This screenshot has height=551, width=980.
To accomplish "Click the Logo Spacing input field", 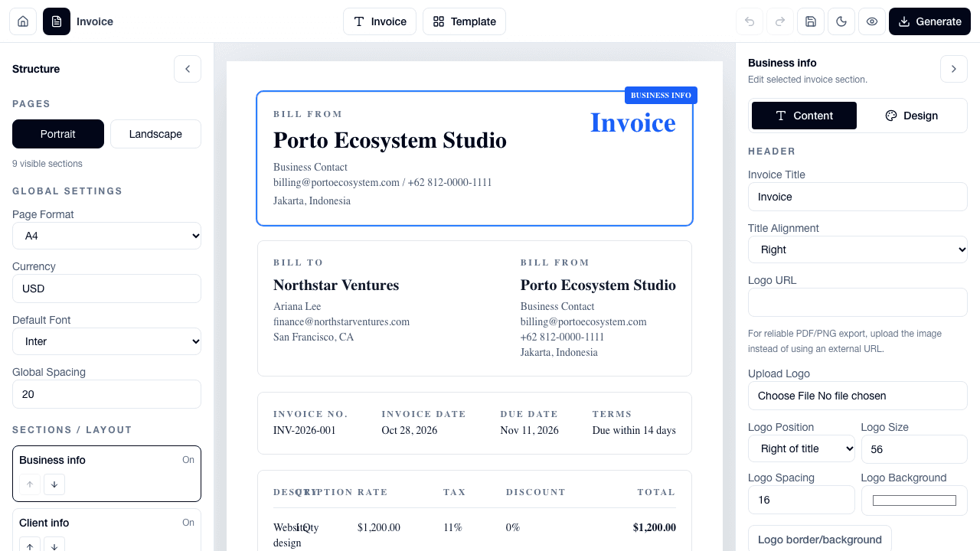I will [x=802, y=500].
